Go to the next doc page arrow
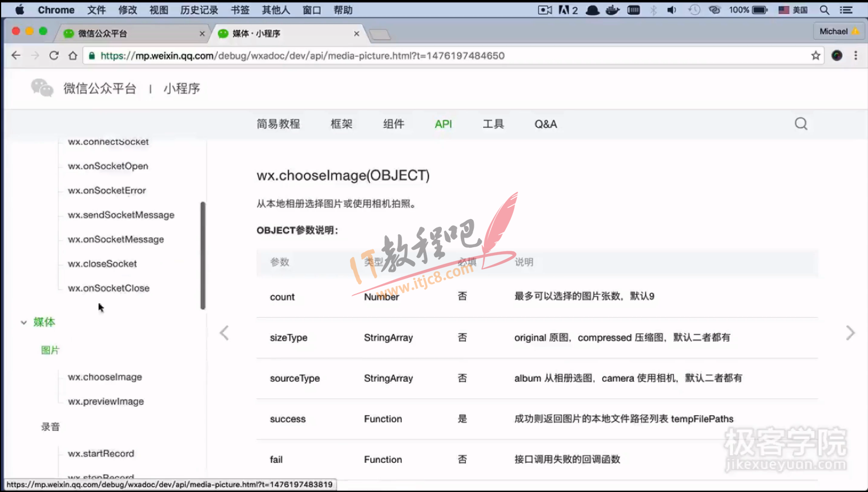The width and height of the screenshot is (868, 492). [x=850, y=333]
